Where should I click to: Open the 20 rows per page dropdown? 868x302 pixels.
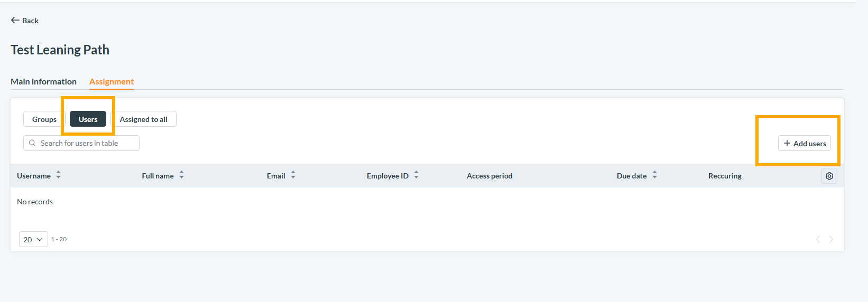click(33, 239)
